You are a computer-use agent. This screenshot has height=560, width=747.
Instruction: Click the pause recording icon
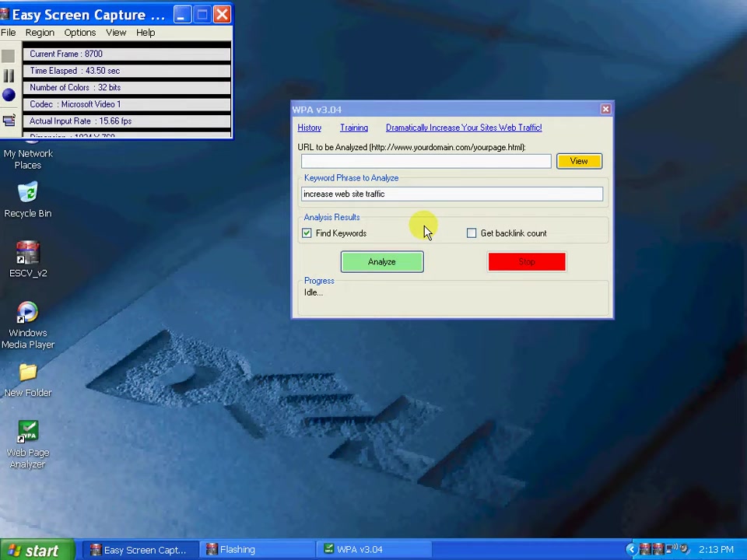tap(9, 75)
